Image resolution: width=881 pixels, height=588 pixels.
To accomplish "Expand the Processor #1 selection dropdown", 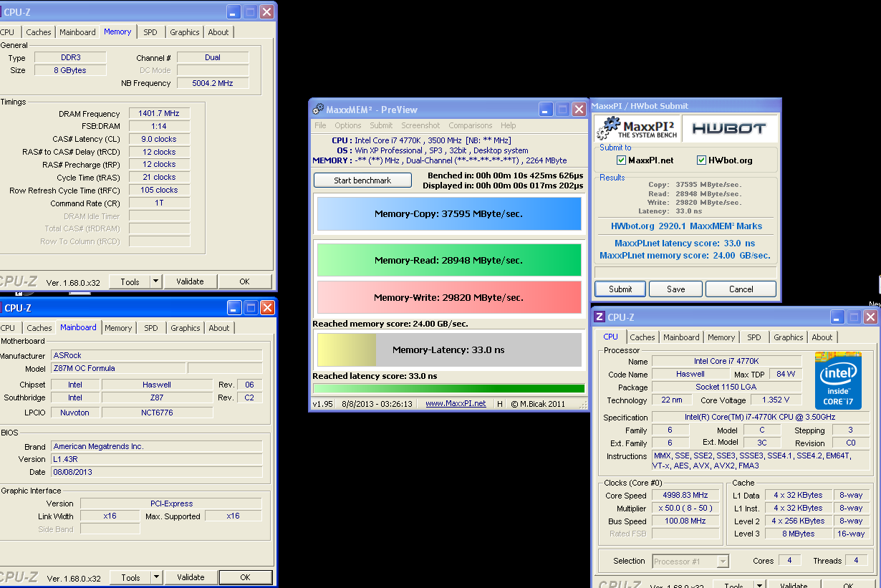I will pos(723,561).
